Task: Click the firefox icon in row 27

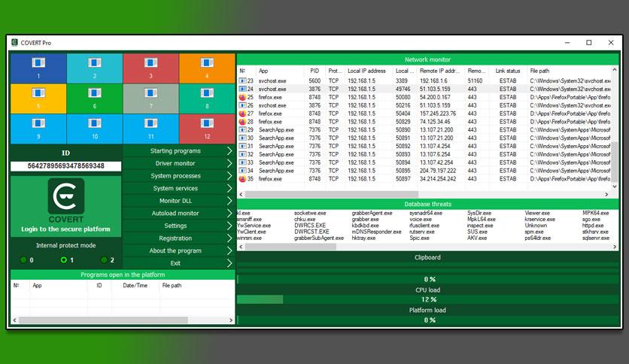Action: 242,114
